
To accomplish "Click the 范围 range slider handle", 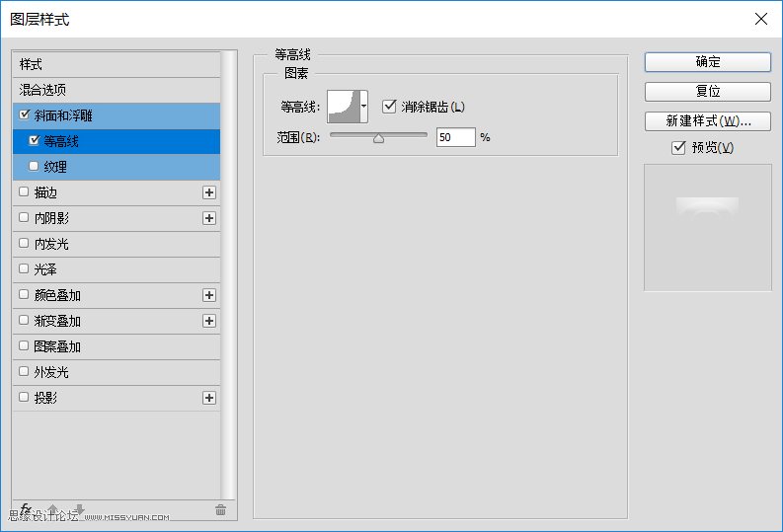I will (378, 138).
